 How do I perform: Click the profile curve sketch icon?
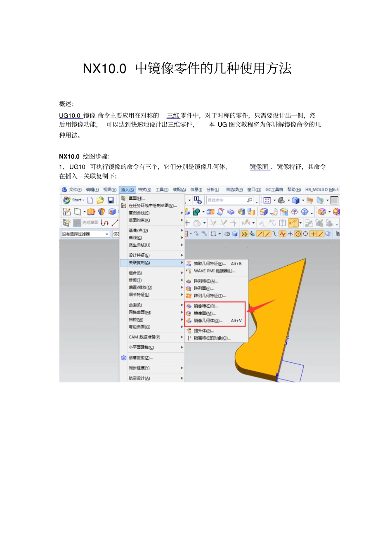104,223
